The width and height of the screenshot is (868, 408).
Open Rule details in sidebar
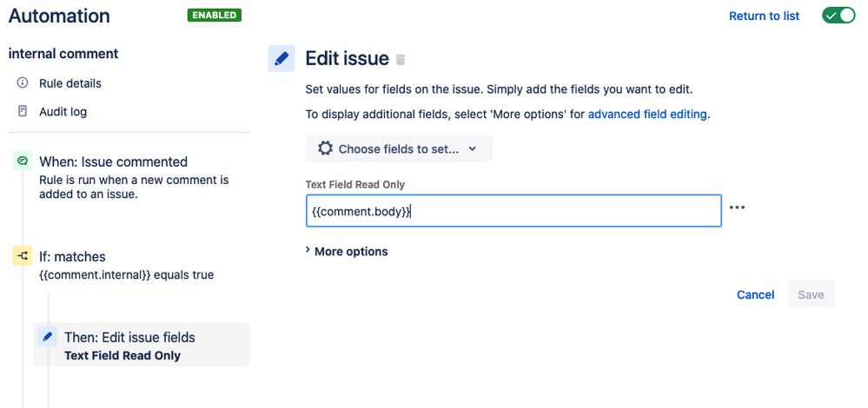click(x=70, y=83)
